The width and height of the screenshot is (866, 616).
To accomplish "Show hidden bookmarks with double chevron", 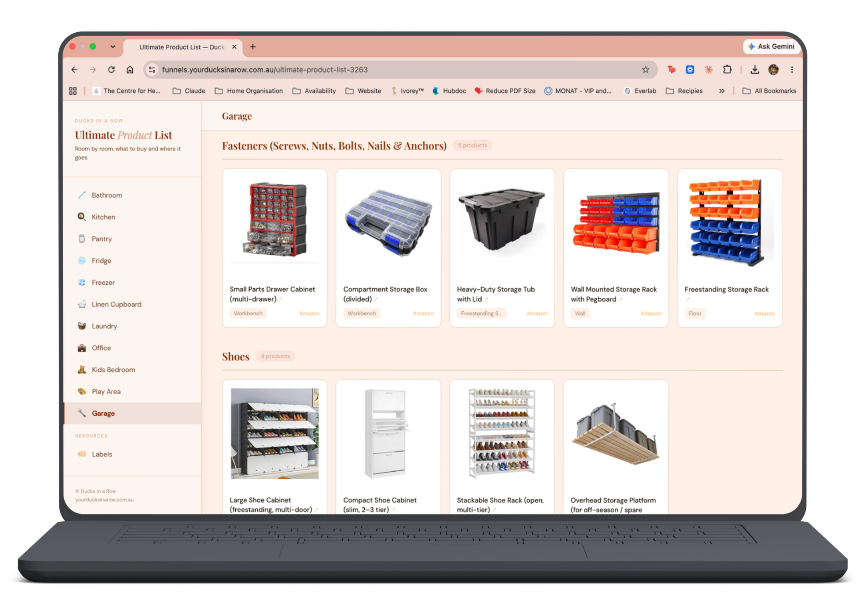I will [722, 91].
